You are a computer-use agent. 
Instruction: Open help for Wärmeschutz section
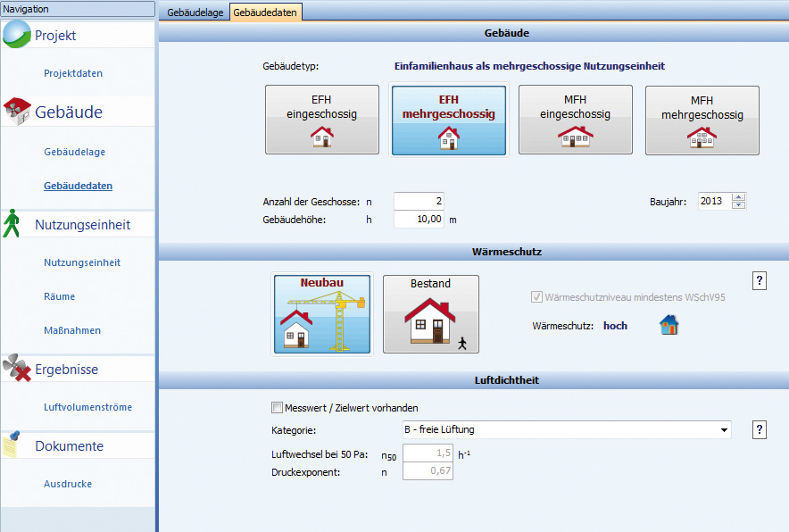click(x=760, y=281)
